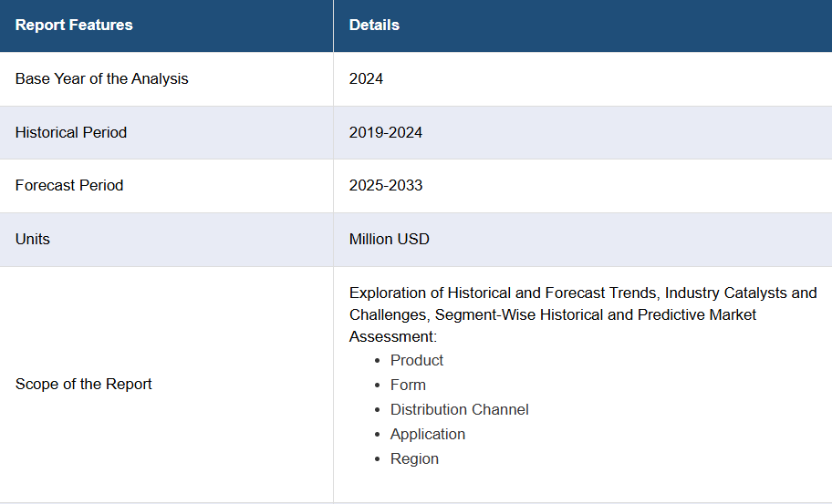Click the 2019-2024 historical period value

pos(386,132)
